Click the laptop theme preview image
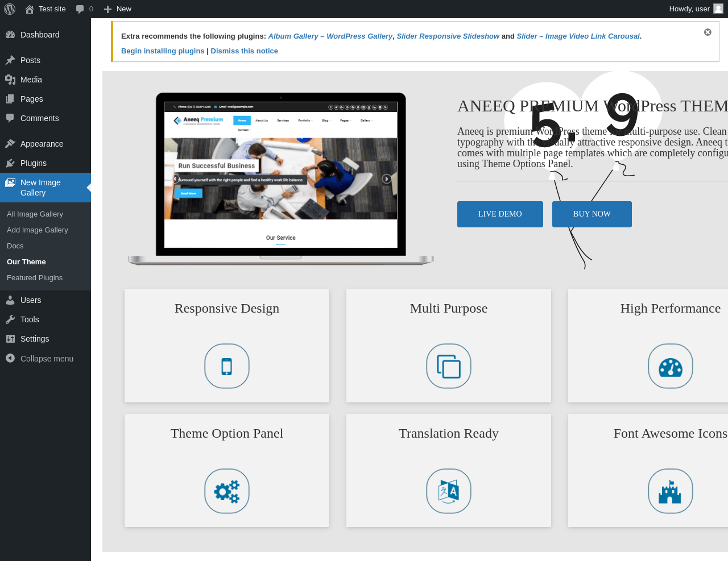This screenshot has height=561, width=728. [281, 178]
